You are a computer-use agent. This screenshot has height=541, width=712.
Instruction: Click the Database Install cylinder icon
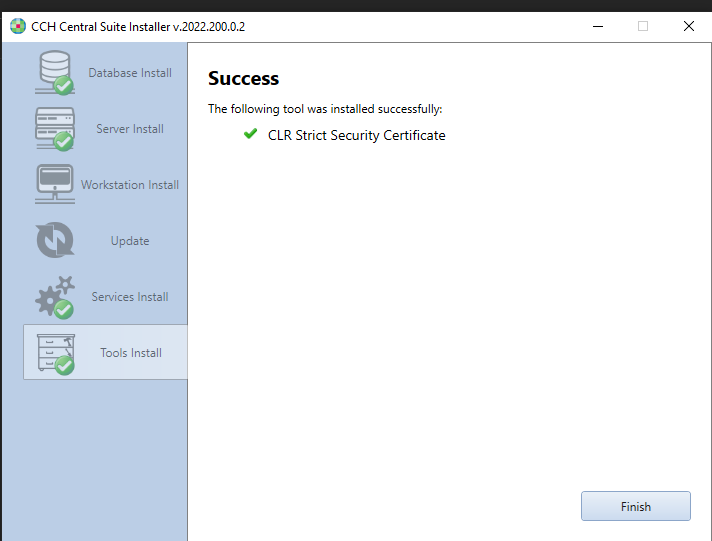point(55,73)
